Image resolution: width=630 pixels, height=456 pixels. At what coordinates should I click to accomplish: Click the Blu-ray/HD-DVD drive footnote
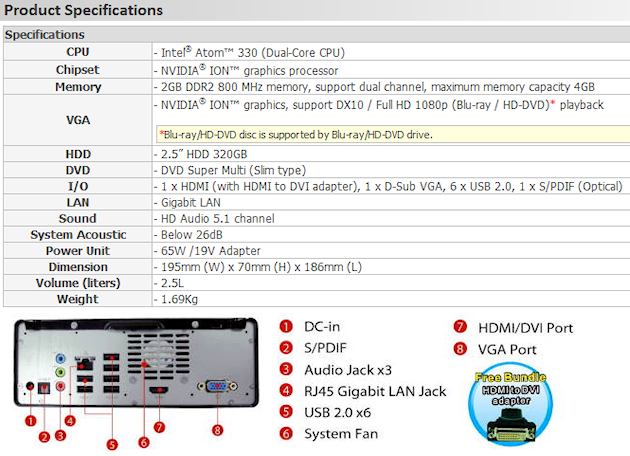pyautogui.click(x=296, y=135)
